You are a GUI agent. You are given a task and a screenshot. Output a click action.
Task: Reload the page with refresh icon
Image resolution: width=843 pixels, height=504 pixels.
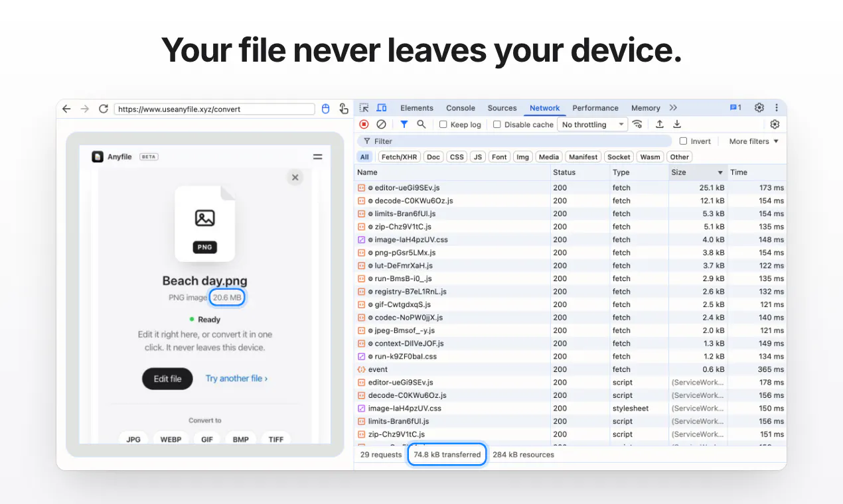pos(103,109)
